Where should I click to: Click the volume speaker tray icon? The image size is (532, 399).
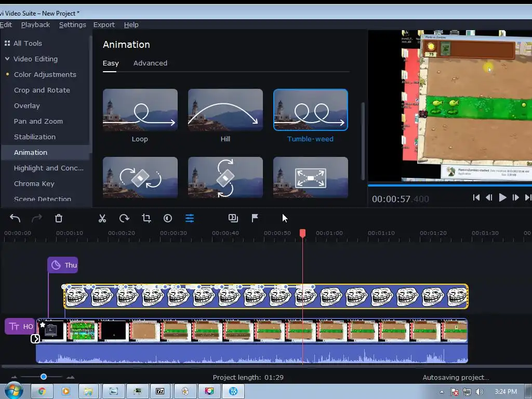point(479,392)
